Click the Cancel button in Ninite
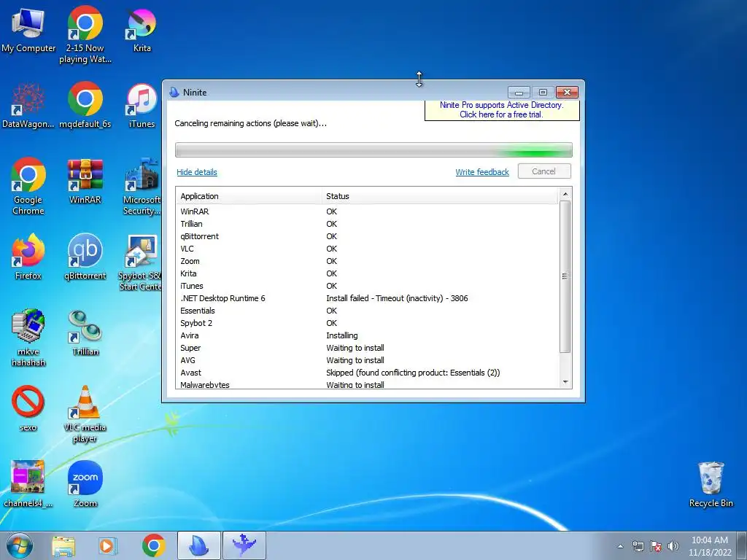The height and width of the screenshot is (560, 747). coord(544,171)
